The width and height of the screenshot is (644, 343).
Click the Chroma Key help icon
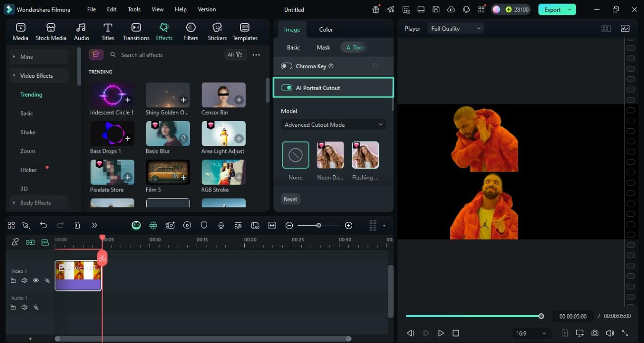click(331, 66)
